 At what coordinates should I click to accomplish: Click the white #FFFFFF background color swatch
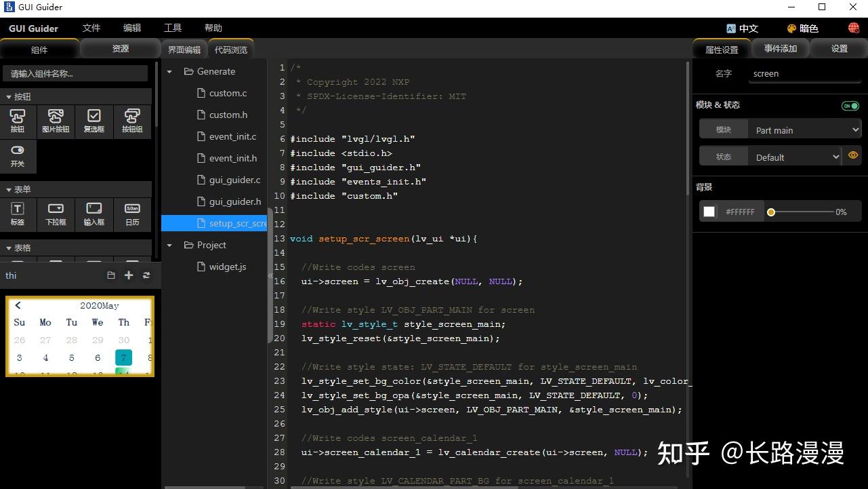(x=709, y=211)
